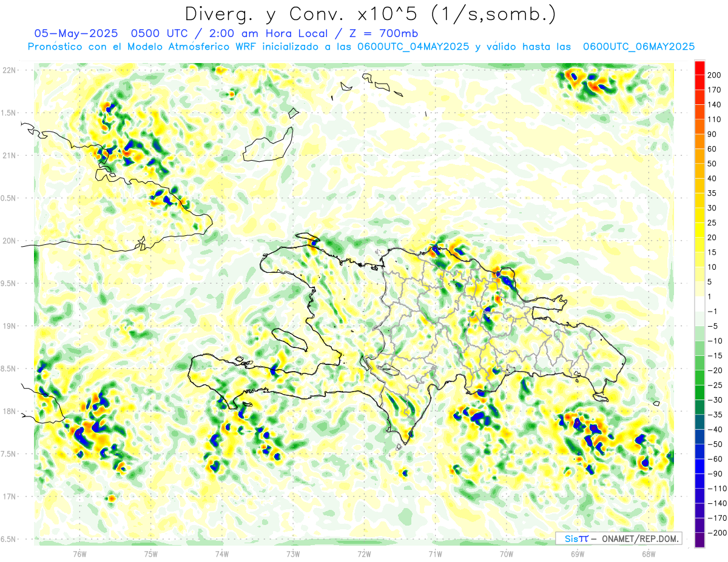728x562 pixels.
Task: Click the legend value '-40'
Action: coord(716,429)
